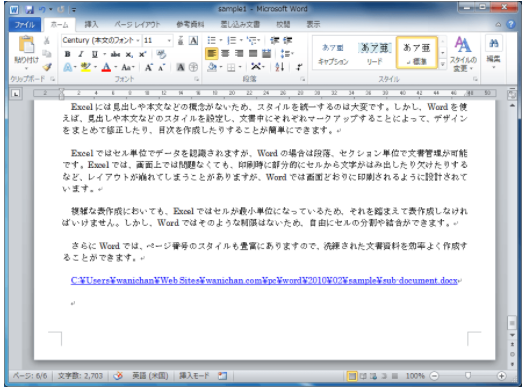Click the Asian Layout icon
This screenshot has width=524, height=389.
257,67
